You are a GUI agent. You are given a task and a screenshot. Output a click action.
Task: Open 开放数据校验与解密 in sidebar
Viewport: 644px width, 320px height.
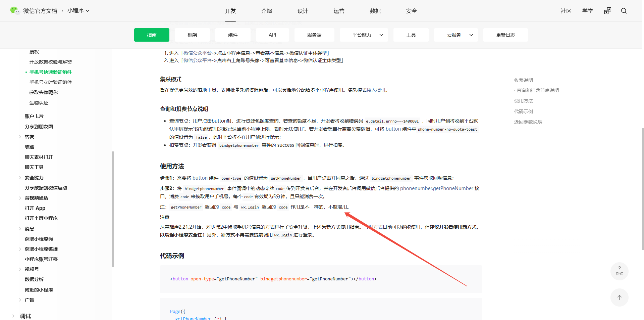[x=51, y=62]
